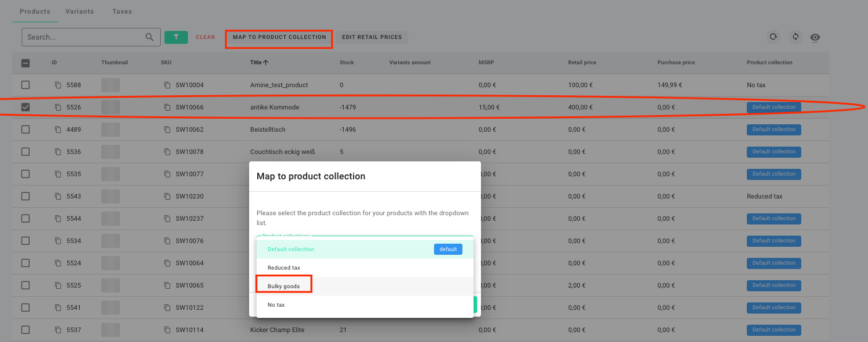The image size is (868, 342).
Task: Copy SKU SW10066 with copy icon
Action: pos(168,107)
